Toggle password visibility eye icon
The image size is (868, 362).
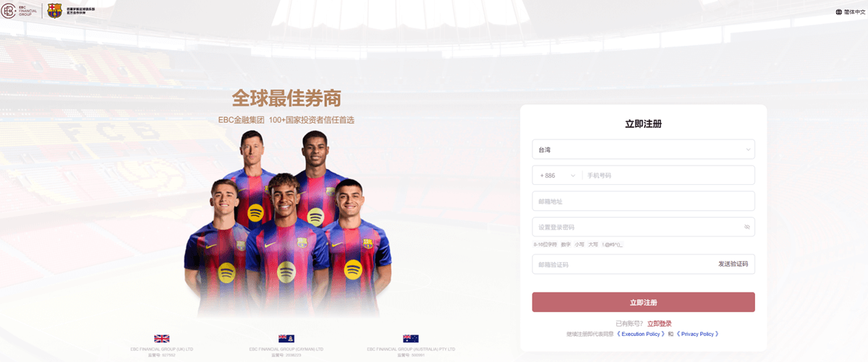coord(747,227)
